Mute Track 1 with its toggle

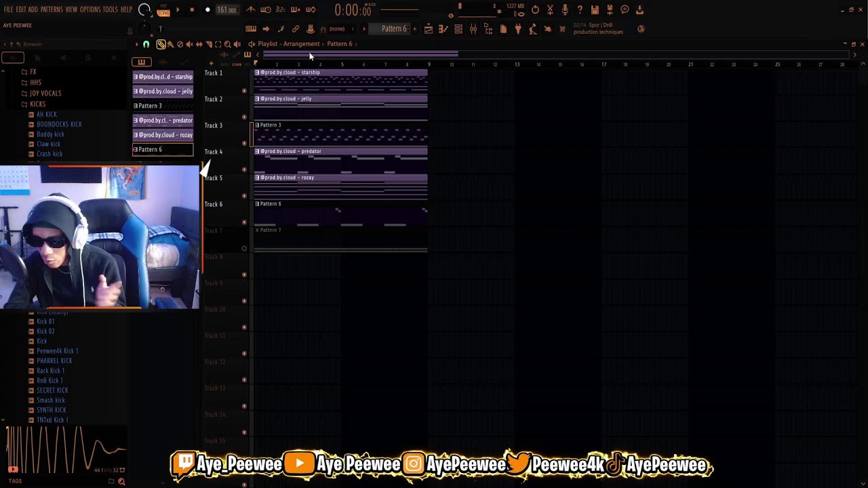[244, 91]
